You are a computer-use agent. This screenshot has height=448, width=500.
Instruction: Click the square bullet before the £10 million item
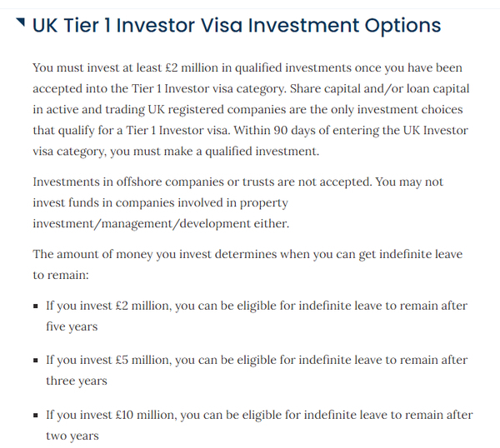pos(35,416)
